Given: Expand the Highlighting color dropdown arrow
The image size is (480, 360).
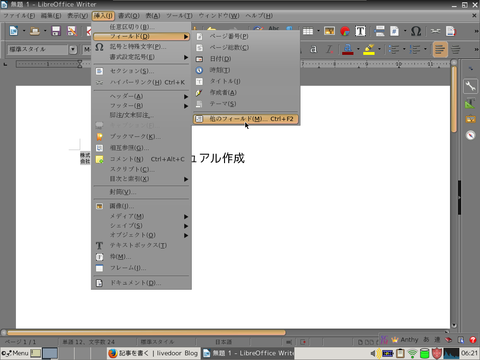Looking at the screenshot, I should [x=379, y=49].
